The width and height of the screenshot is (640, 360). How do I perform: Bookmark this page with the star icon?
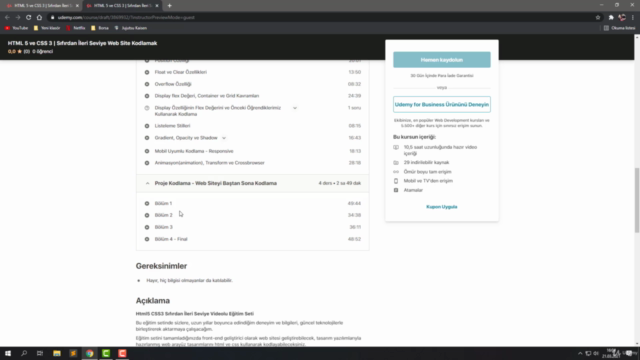coord(598,18)
